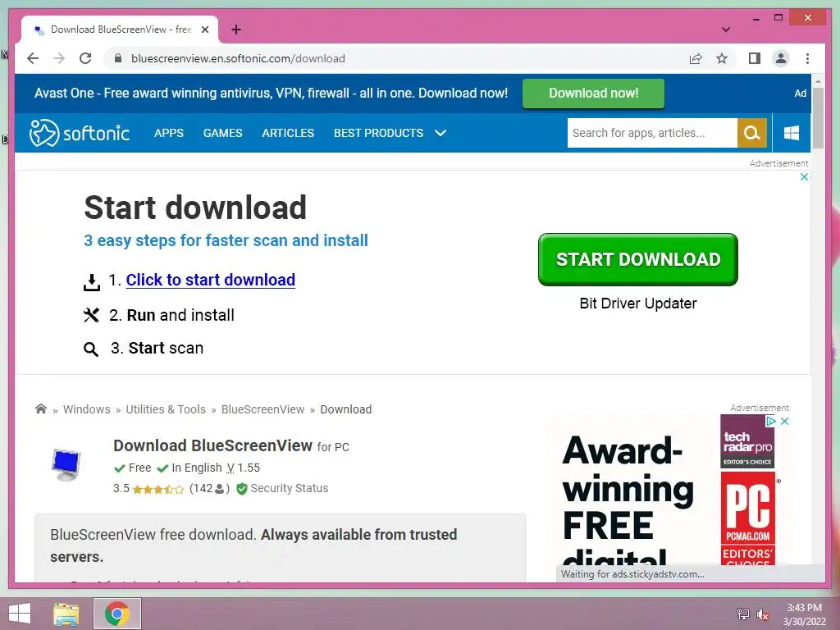Click the version V 1.55 text
The height and width of the screenshot is (630, 840).
(243, 468)
